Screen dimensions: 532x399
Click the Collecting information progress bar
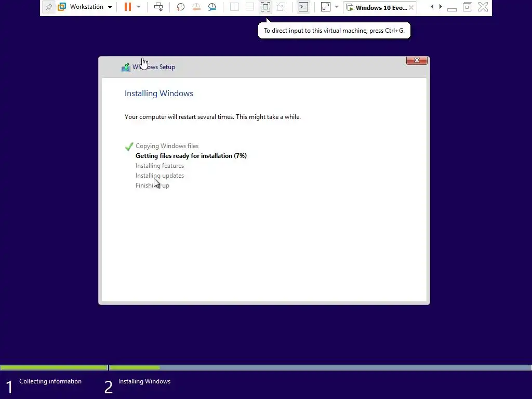(x=54, y=367)
